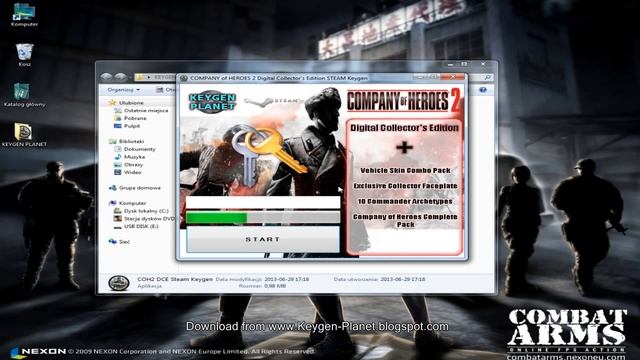640x360 pixels.
Task: Select Grupa domowa in sidebar
Action: (x=140, y=188)
